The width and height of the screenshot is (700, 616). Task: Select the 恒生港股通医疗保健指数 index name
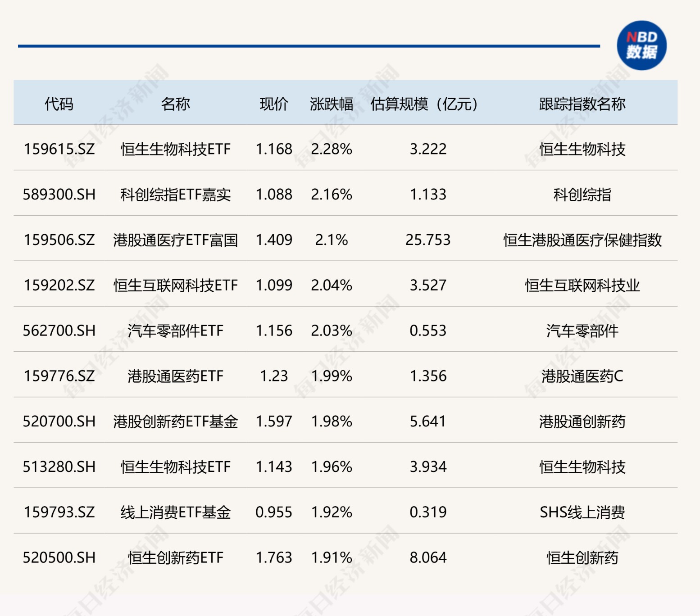(582, 240)
